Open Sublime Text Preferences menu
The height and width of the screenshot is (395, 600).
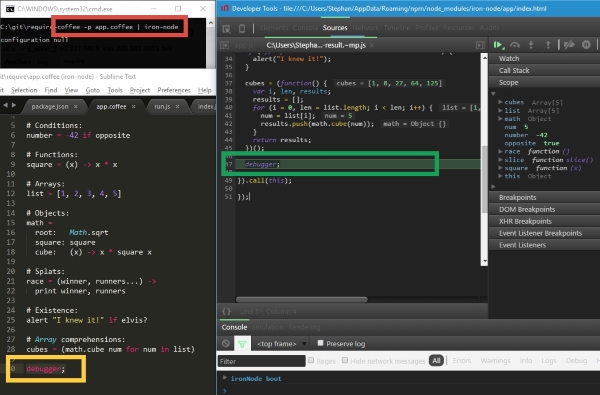coord(174,90)
